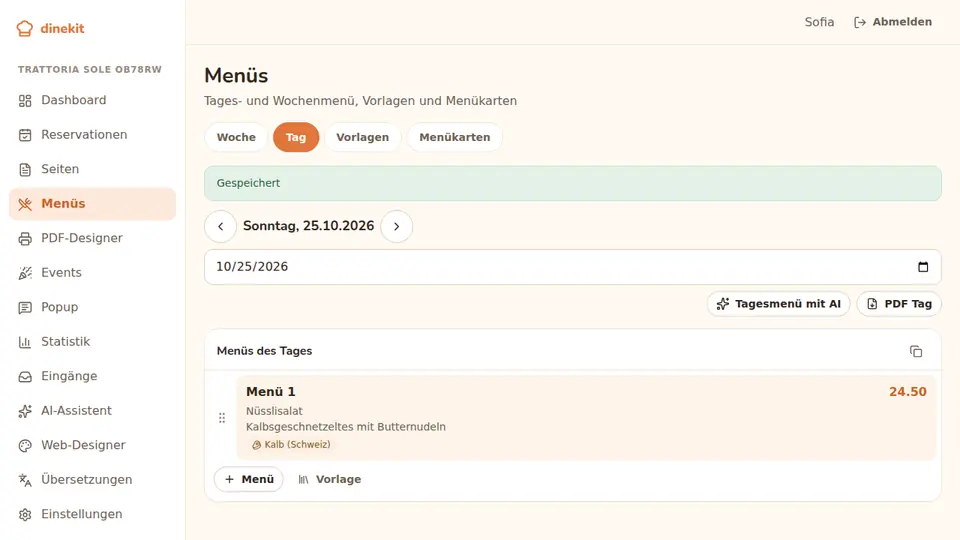Click the Sonntag, 25.10.2026 date label
960x540 pixels.
(309, 226)
